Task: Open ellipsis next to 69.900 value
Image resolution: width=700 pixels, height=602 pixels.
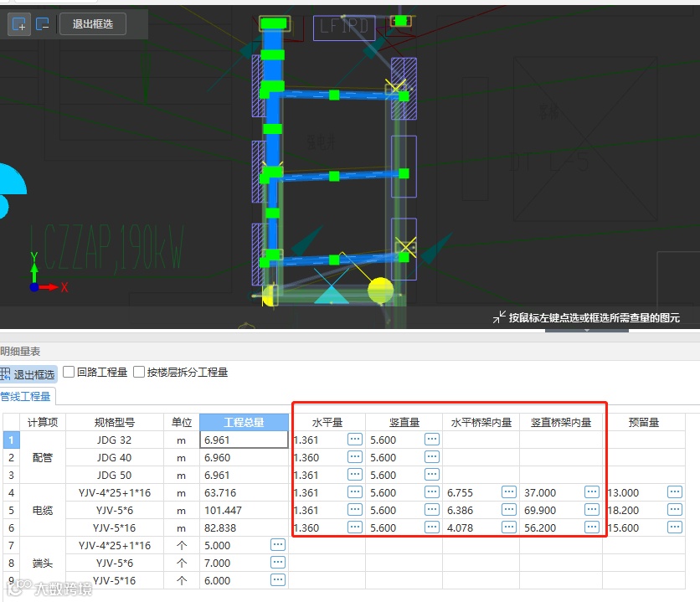Action: coord(592,510)
